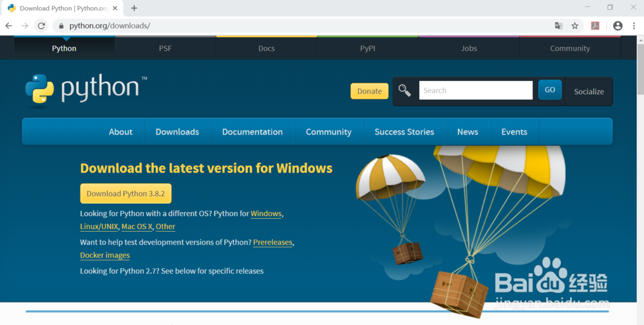Click the address bar URL
This screenshot has width=644, height=325.
click(x=109, y=26)
